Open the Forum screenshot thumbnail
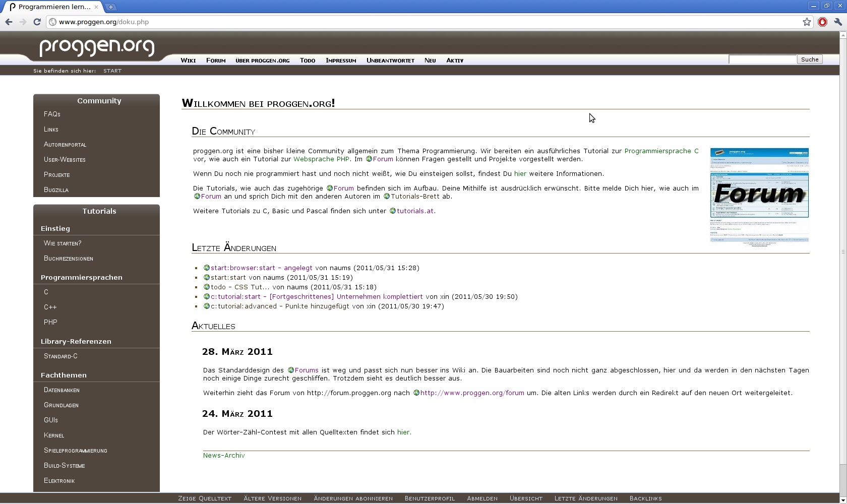This screenshot has height=504, width=847. pyautogui.click(x=759, y=196)
